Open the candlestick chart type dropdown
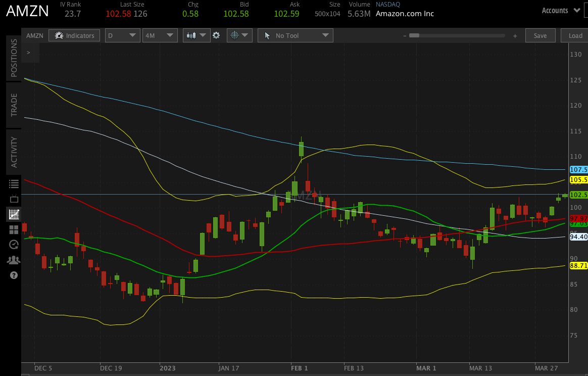The image size is (588, 376). tap(197, 35)
